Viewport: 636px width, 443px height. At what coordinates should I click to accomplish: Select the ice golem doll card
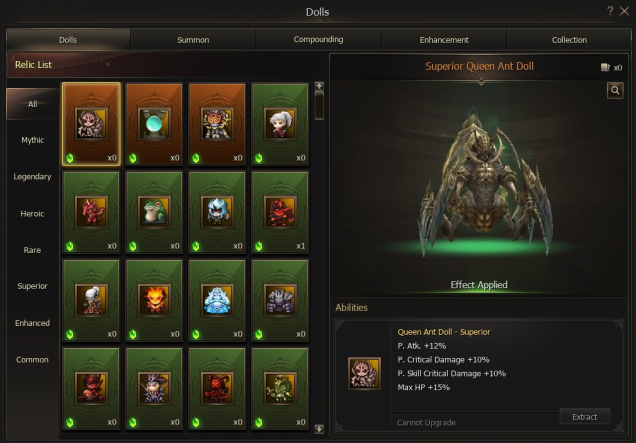[217, 300]
